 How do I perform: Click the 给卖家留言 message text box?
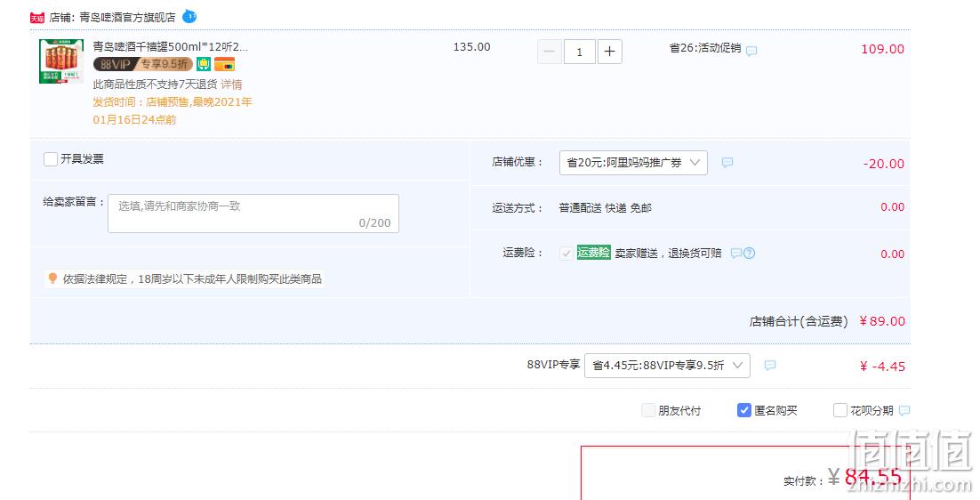coord(253,214)
